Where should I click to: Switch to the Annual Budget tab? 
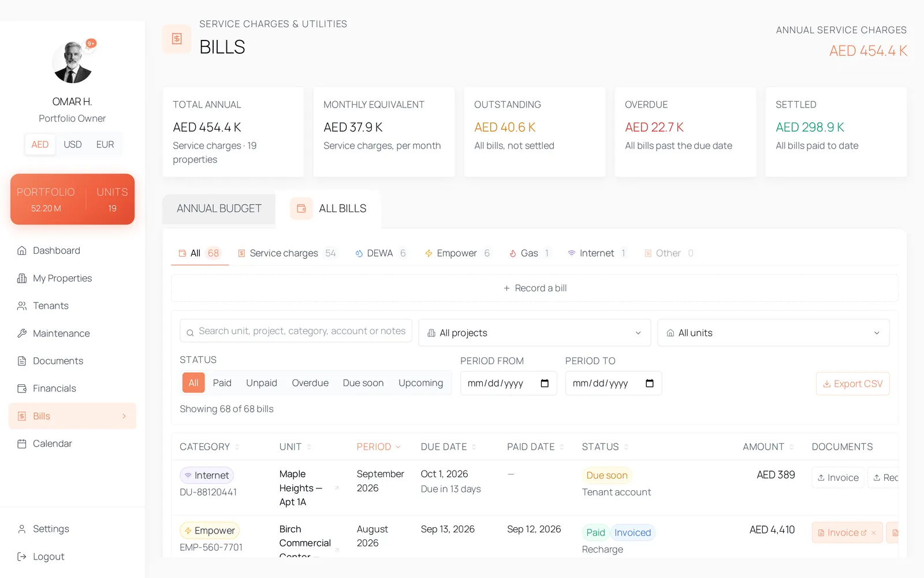tap(219, 209)
